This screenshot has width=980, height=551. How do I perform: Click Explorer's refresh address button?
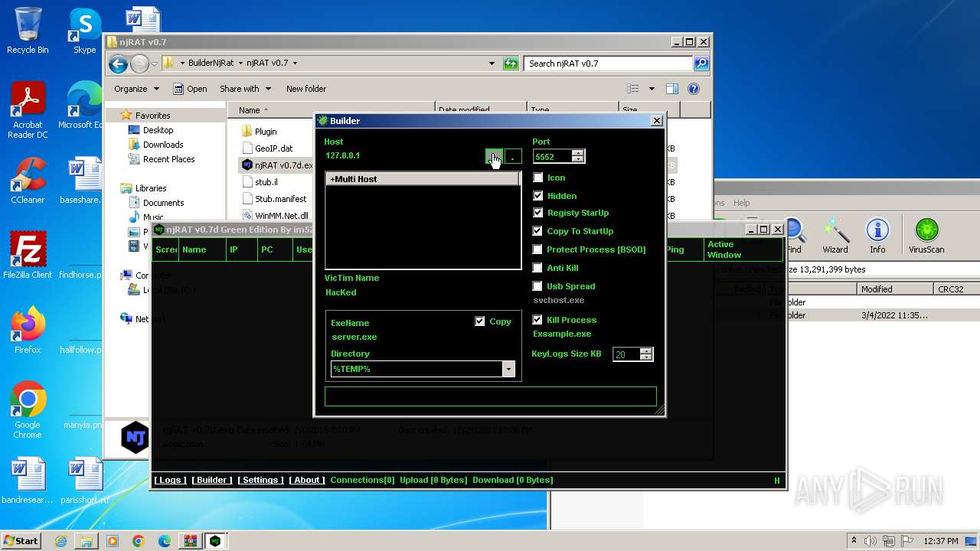tap(511, 64)
